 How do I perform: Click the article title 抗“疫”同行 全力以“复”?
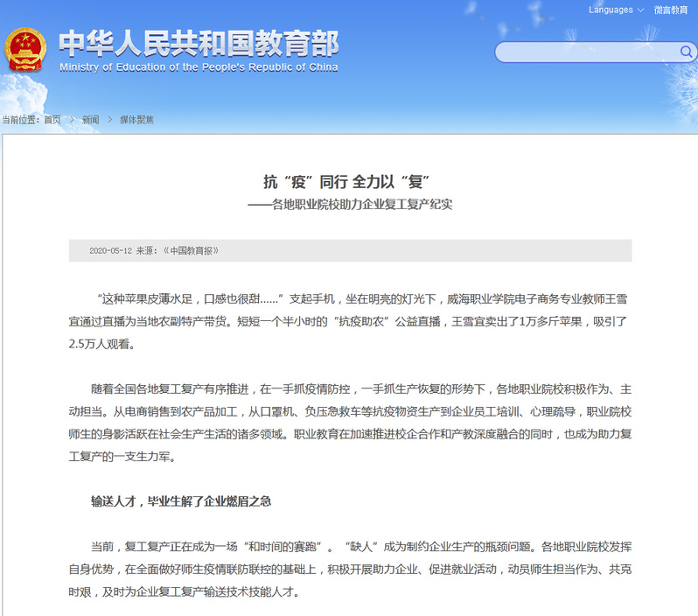tap(346, 182)
